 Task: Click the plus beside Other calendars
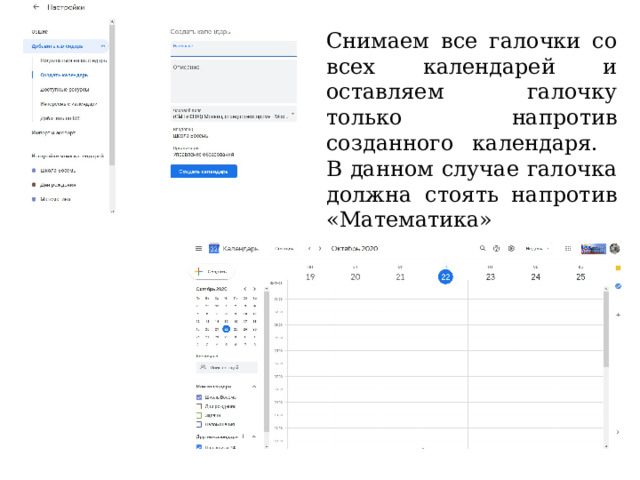243,436
